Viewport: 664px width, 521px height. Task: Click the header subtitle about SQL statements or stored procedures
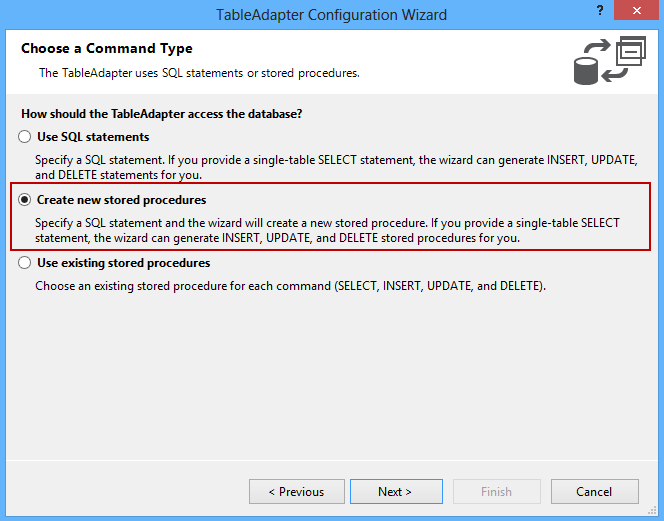tap(199, 73)
